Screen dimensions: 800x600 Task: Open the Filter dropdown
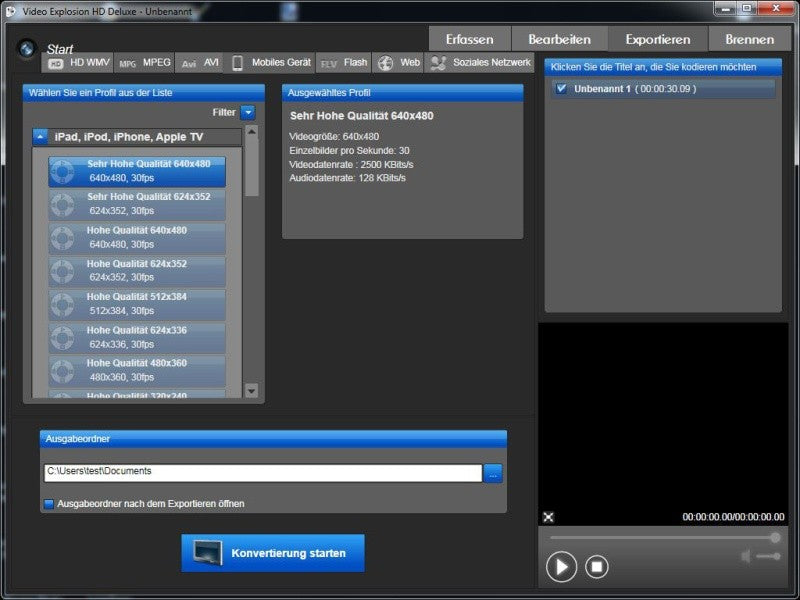point(247,112)
